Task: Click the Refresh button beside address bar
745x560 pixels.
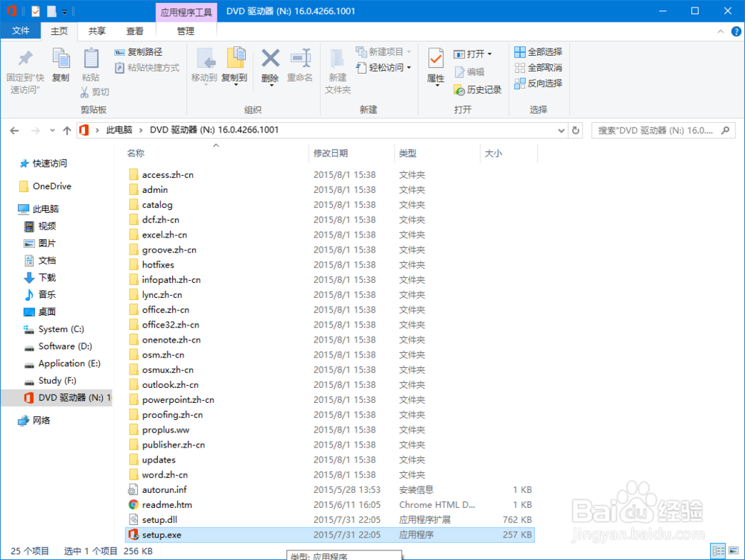Action: tap(576, 130)
